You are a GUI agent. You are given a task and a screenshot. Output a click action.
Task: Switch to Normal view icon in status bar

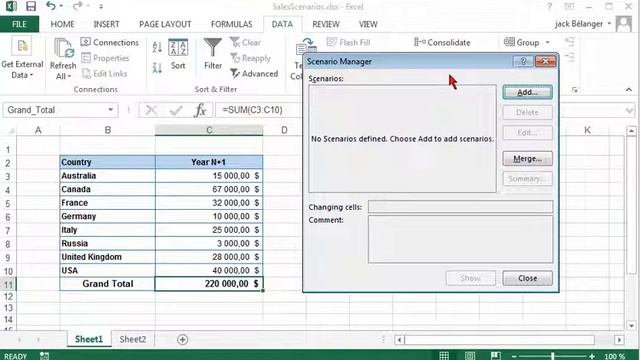coord(444,356)
